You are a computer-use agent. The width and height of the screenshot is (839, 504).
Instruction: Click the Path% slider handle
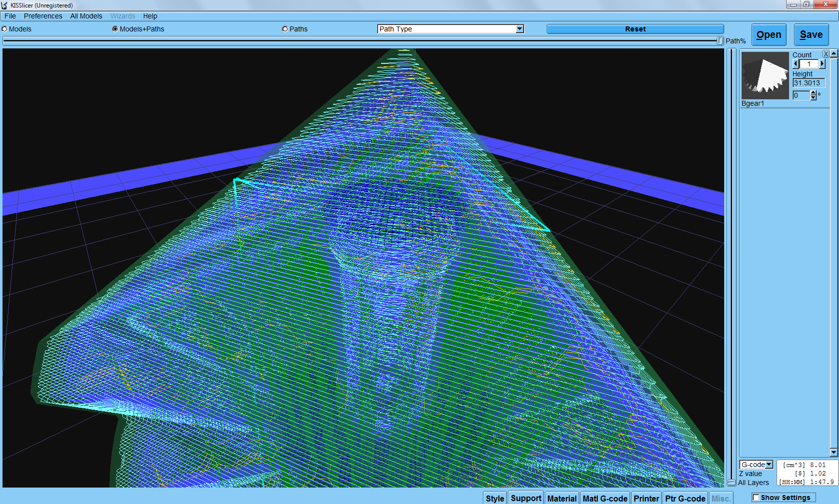tap(720, 41)
